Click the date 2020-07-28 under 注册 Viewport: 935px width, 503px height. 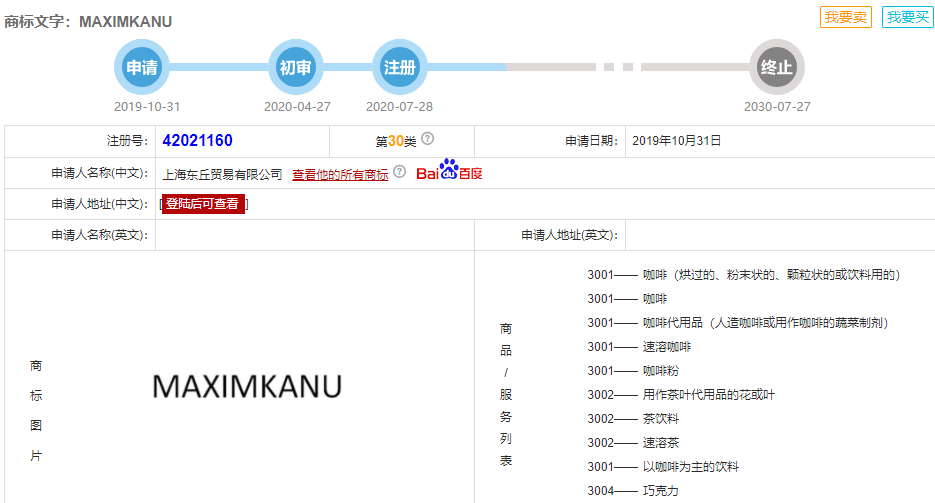click(400, 107)
